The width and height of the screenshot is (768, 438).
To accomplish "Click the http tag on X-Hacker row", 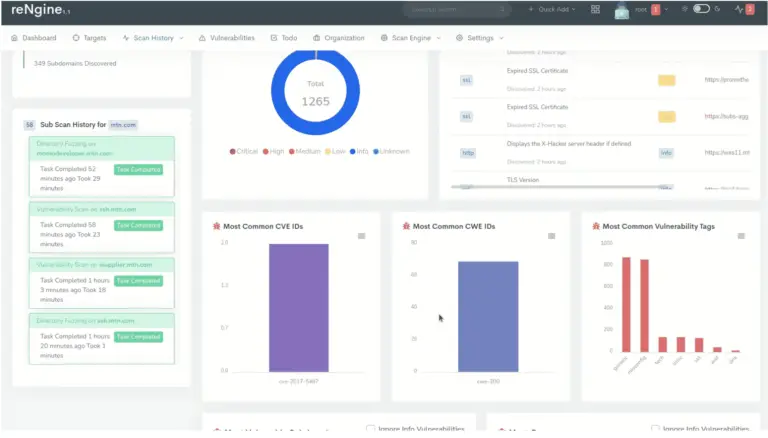I will tap(468, 153).
